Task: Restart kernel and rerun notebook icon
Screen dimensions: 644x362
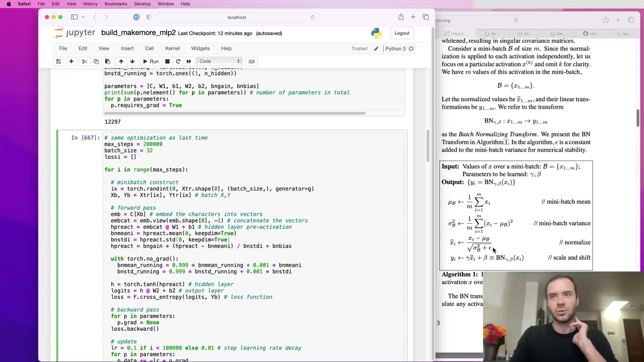Action: [189, 61]
